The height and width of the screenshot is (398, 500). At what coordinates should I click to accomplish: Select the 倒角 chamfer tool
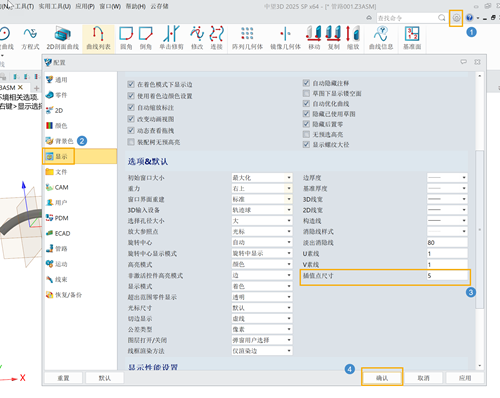[146, 38]
